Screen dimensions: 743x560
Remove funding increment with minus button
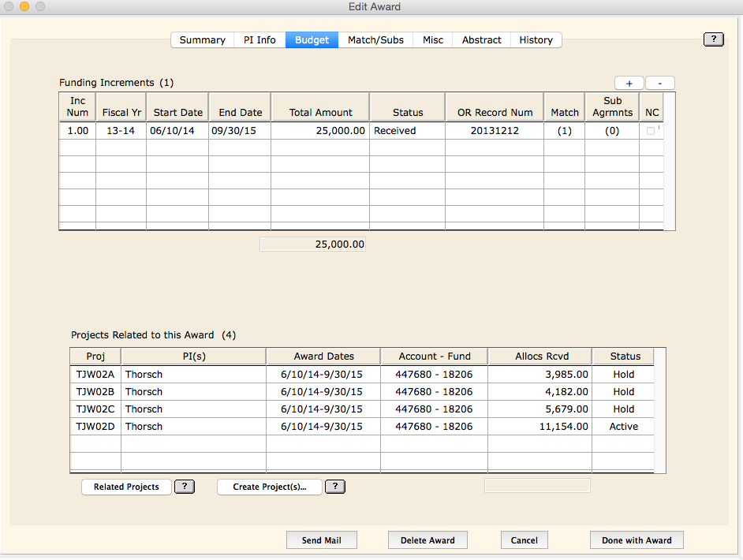[x=659, y=83]
